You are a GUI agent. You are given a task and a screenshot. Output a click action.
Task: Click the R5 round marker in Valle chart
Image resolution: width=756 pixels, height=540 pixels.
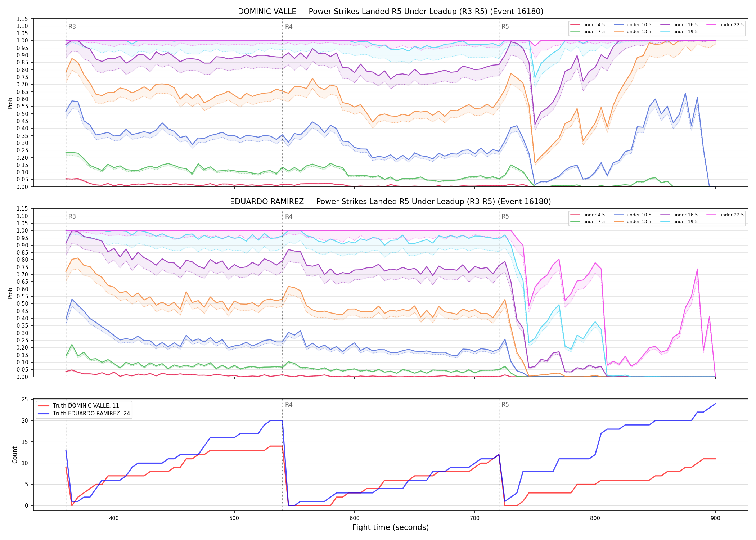click(505, 27)
